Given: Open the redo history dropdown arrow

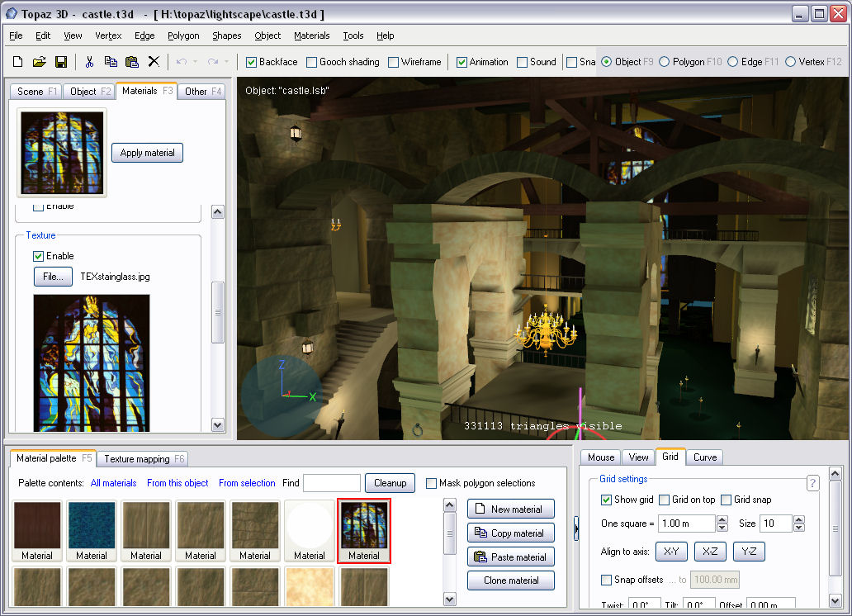Looking at the screenshot, I should (x=227, y=62).
